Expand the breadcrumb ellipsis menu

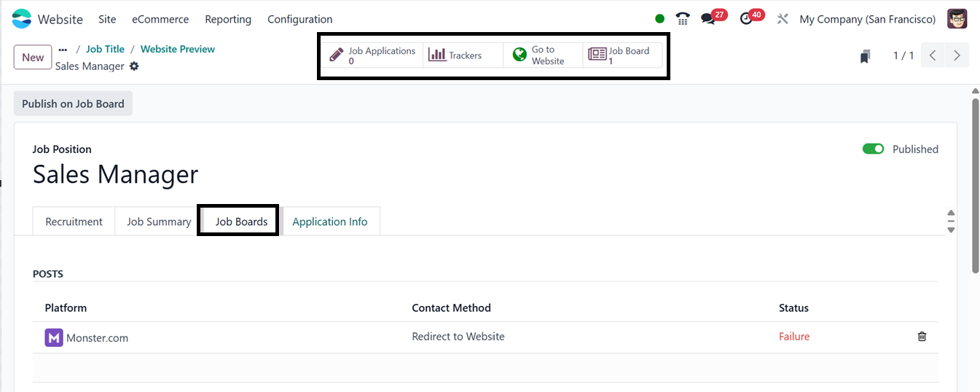pos(63,49)
